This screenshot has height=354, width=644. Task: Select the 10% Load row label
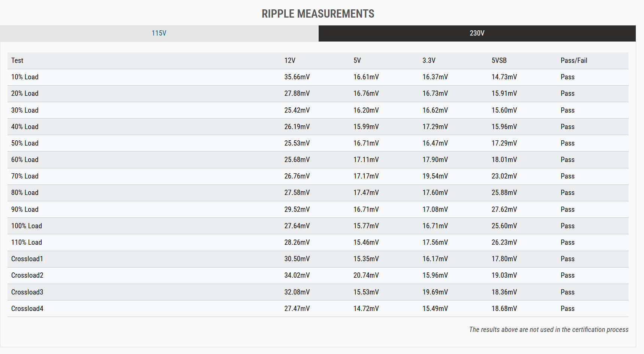pos(25,77)
